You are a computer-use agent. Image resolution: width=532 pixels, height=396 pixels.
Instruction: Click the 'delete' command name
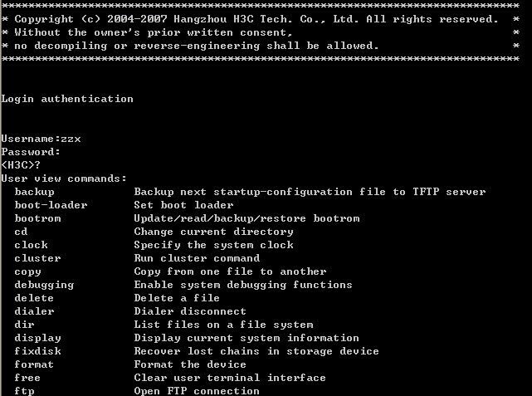click(x=34, y=298)
